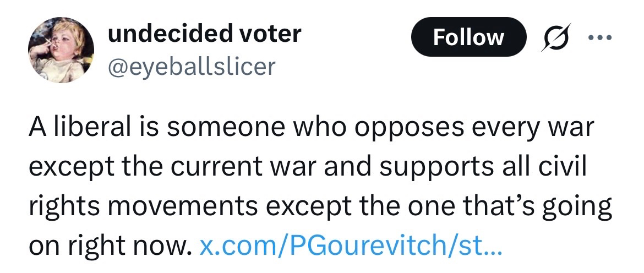Follow the undecided voter account
The height and width of the screenshot is (273, 644).
[468, 37]
